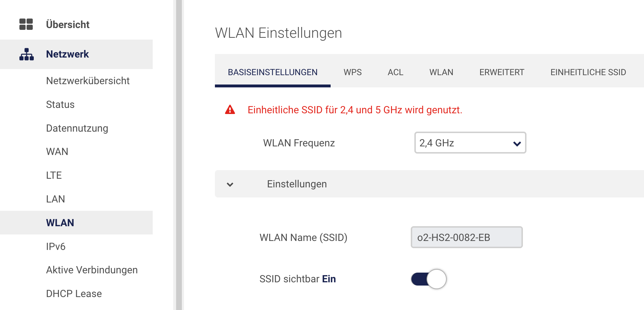
Task: Open the ERWEITERT tab
Action: click(x=502, y=72)
